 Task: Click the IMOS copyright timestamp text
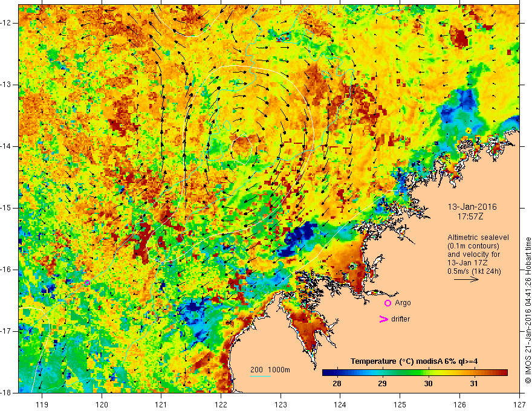pos(528,310)
